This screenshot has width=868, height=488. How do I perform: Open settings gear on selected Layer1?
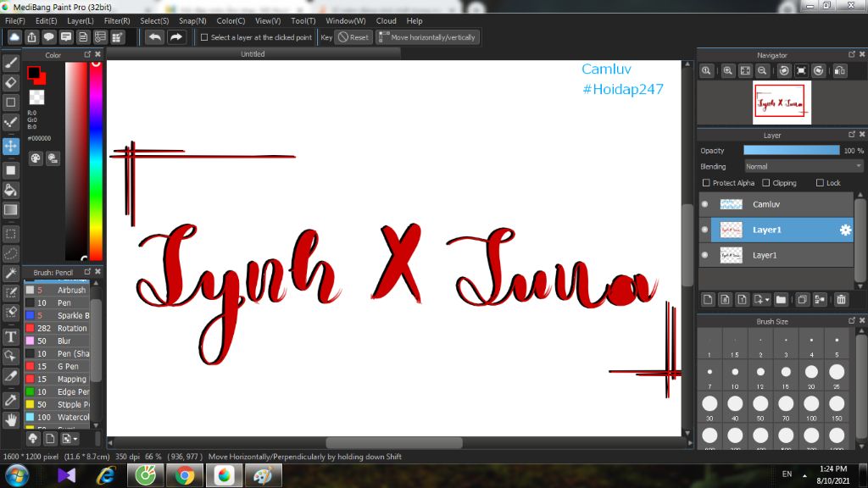pos(845,230)
